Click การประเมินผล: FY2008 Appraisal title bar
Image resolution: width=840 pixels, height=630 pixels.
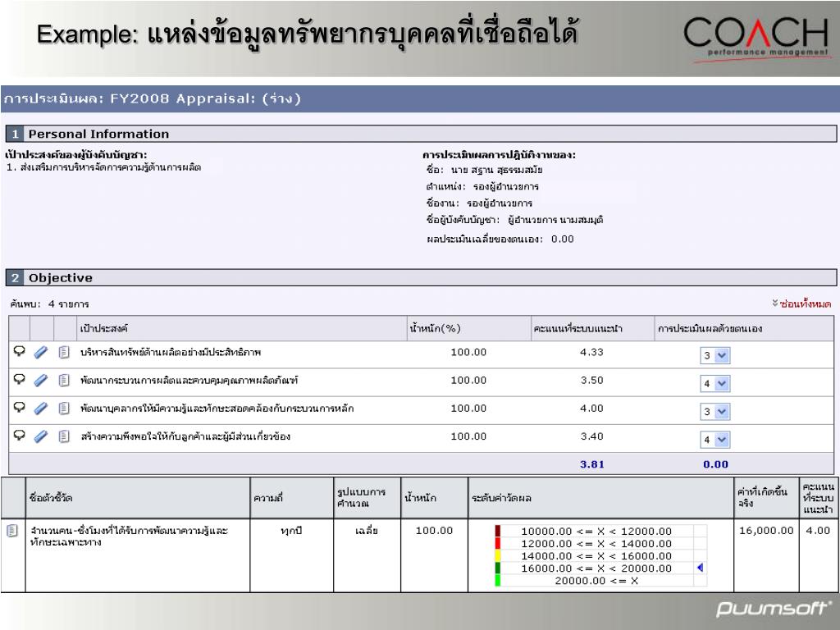(421, 98)
